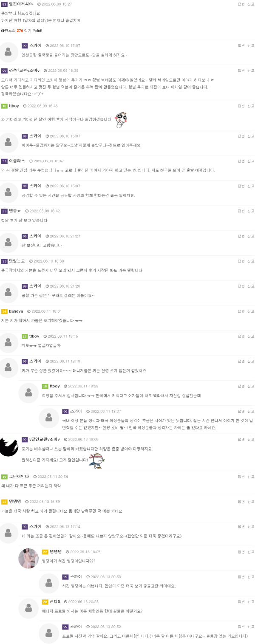Click the gift icon before 찬스의 276 럭키 Point
The height and width of the screenshot is (644, 255).
tap(3, 31)
